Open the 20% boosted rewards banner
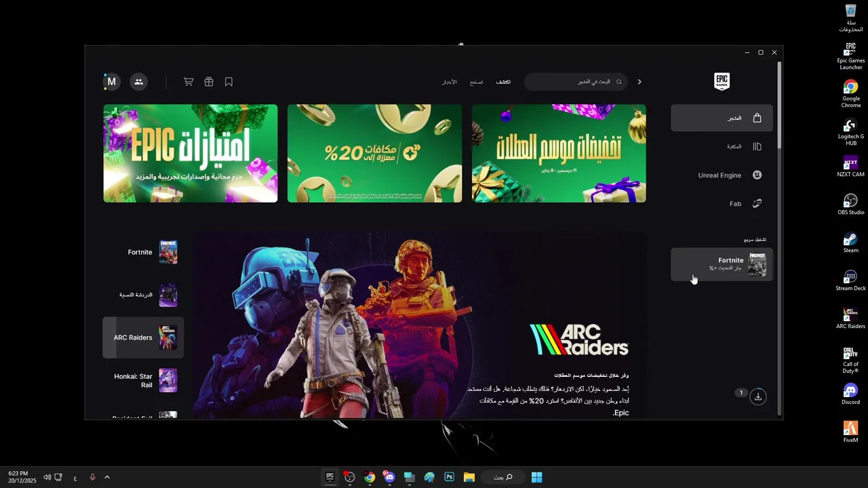This screenshot has height=488, width=868. pos(374,153)
